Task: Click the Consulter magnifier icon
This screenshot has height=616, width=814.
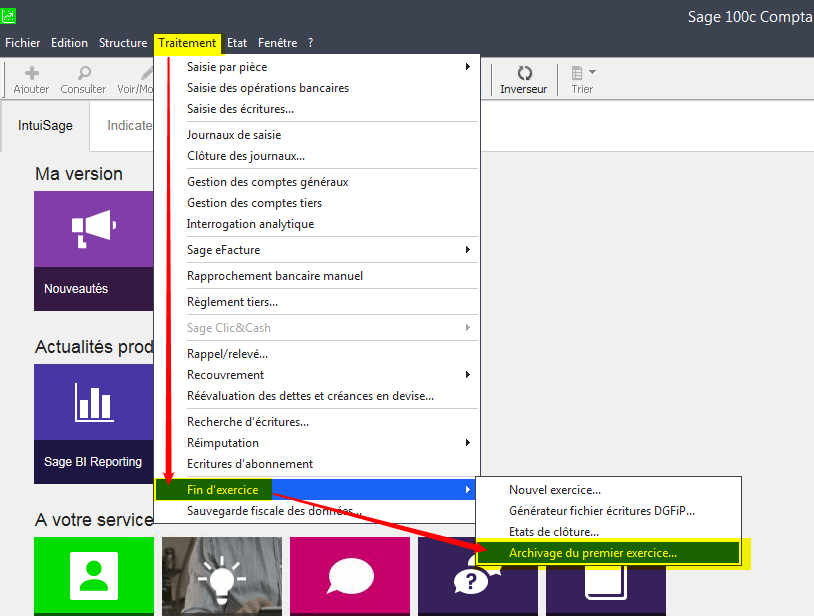Action: (x=83, y=74)
